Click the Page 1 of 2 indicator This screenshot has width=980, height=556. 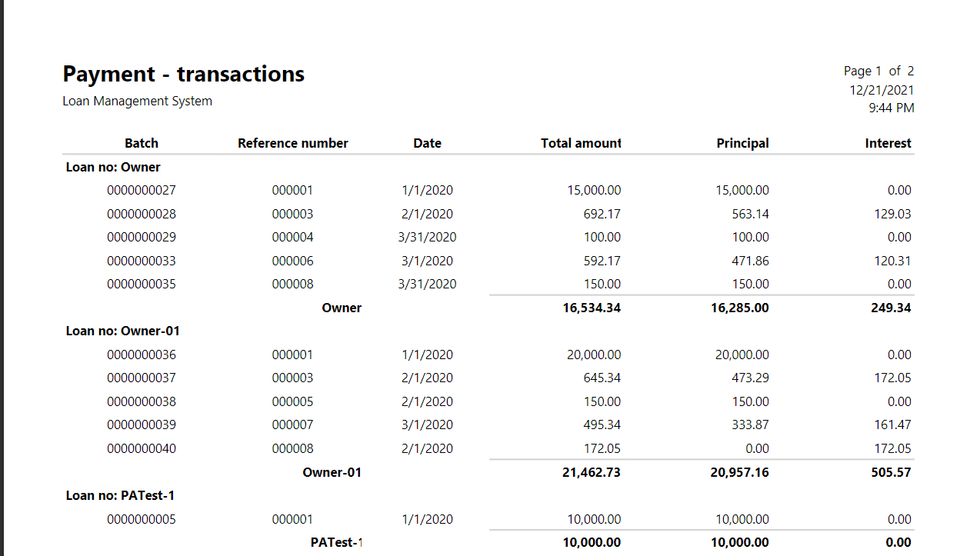878,71
